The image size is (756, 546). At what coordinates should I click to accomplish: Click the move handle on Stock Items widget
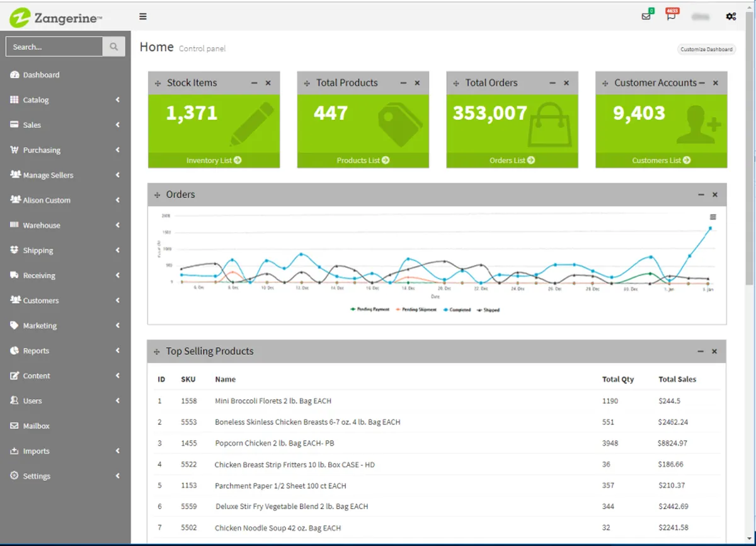157,83
